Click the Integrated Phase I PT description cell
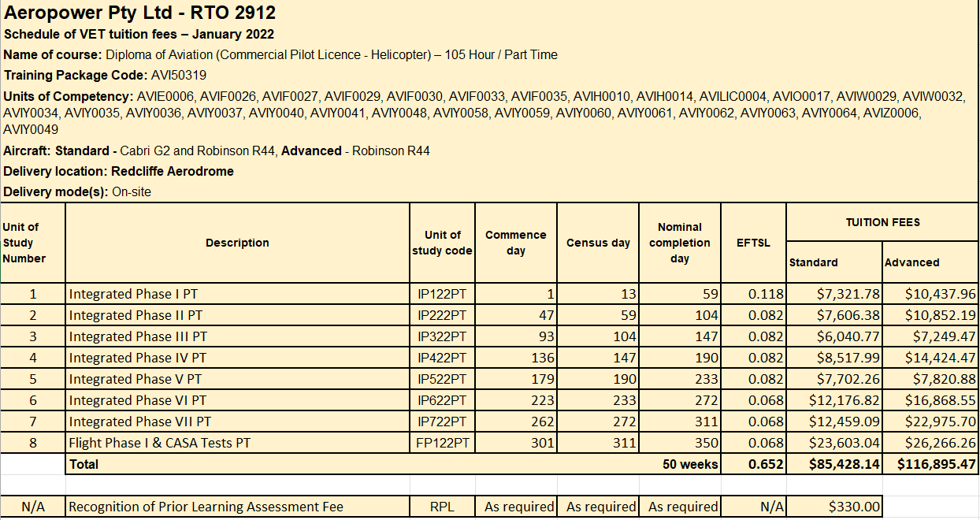This screenshot has width=980, height=520. coord(126,294)
